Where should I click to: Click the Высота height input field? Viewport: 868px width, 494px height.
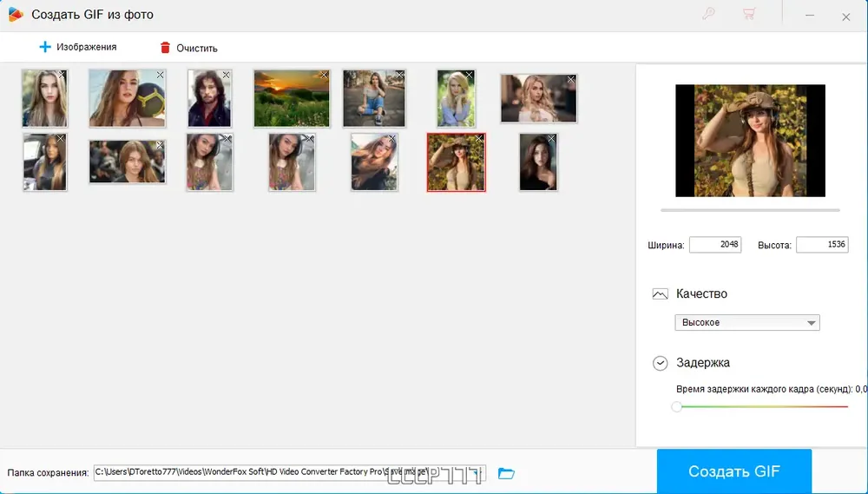[822, 244]
